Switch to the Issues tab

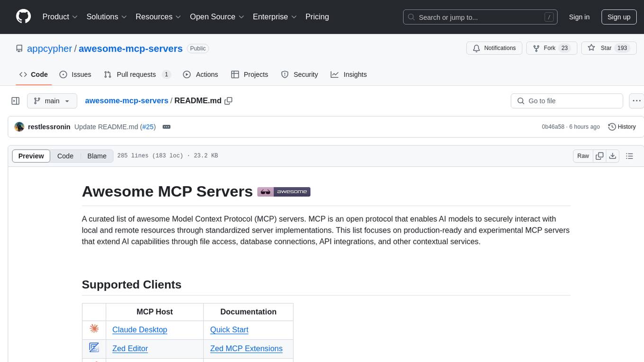(75, 74)
